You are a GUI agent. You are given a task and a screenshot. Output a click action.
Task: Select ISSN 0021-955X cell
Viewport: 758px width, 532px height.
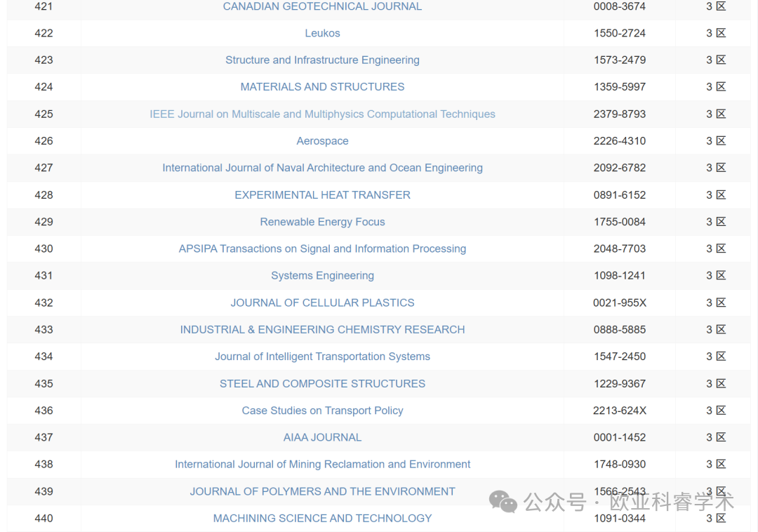620,302
